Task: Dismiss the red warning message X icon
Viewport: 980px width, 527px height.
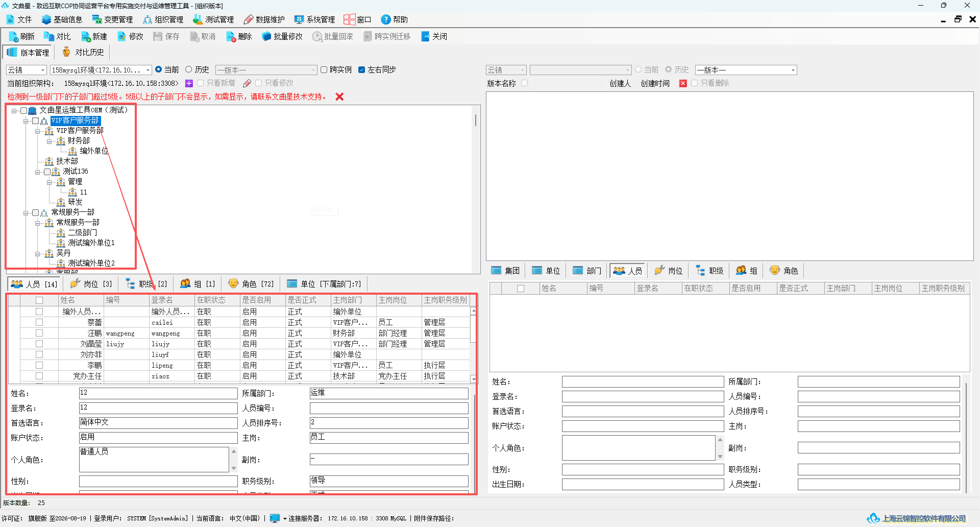Action: point(339,97)
